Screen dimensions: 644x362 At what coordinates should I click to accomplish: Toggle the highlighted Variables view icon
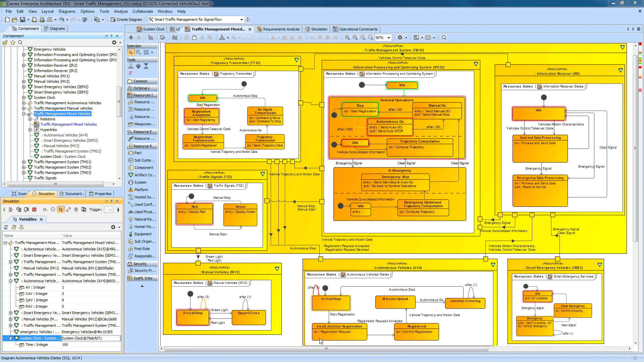click(61, 209)
